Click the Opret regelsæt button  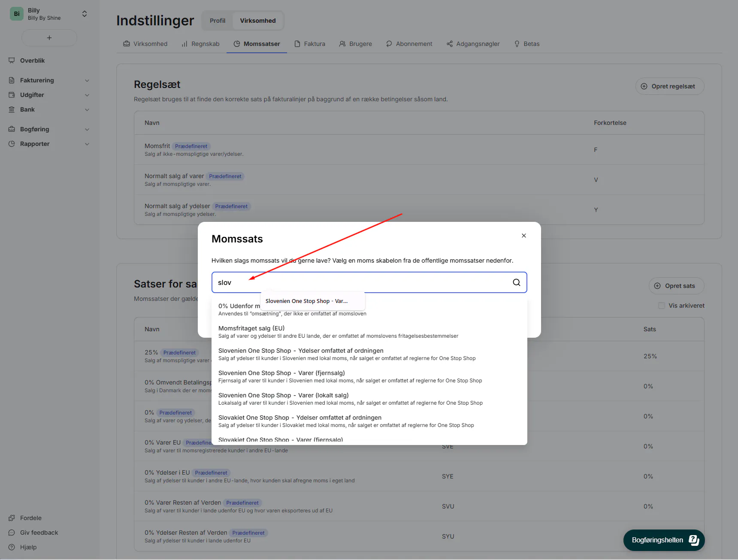(x=669, y=86)
